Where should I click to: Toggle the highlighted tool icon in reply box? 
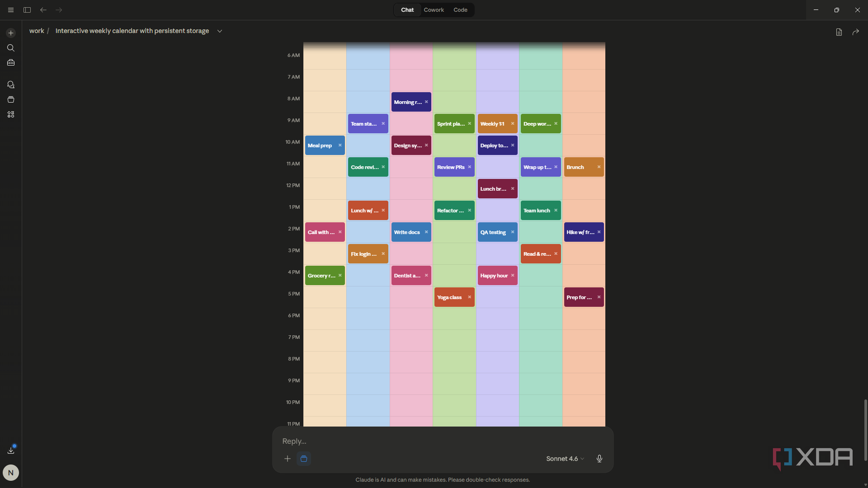click(x=304, y=459)
